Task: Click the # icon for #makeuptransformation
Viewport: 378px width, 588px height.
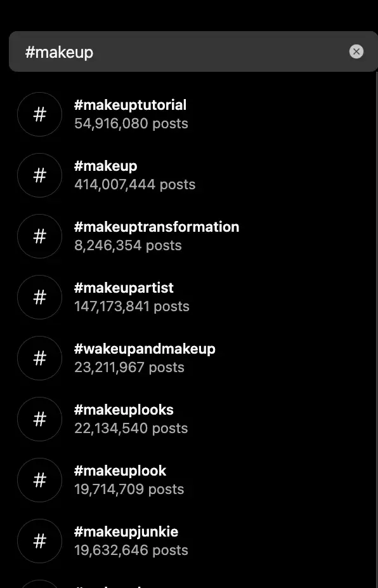Action: 39,236
